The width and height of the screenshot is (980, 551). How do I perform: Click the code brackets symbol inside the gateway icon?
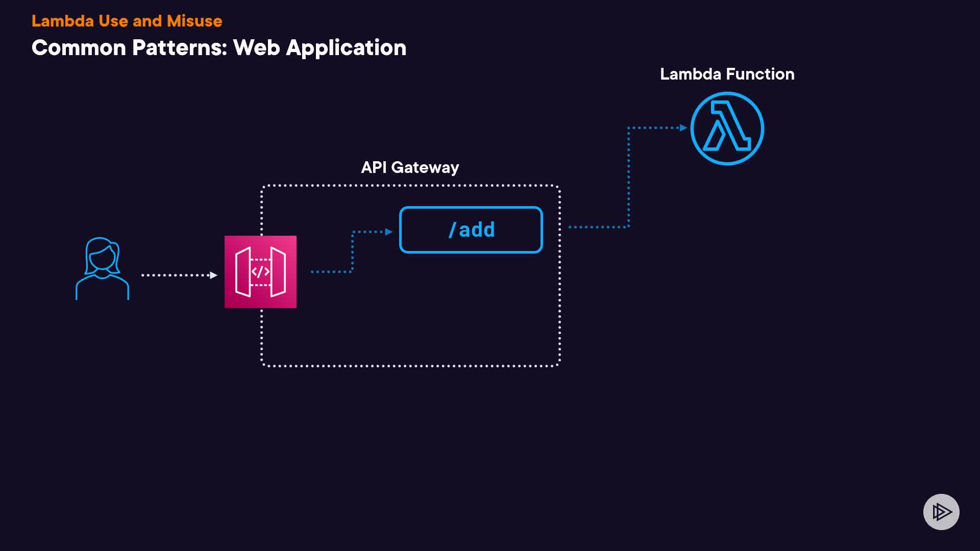260,272
